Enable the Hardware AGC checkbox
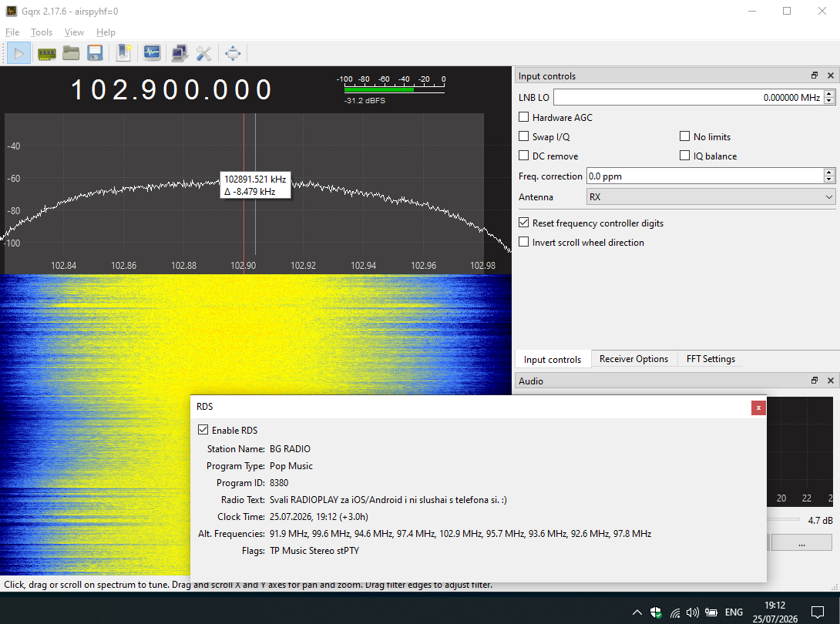840x624 pixels. click(524, 117)
